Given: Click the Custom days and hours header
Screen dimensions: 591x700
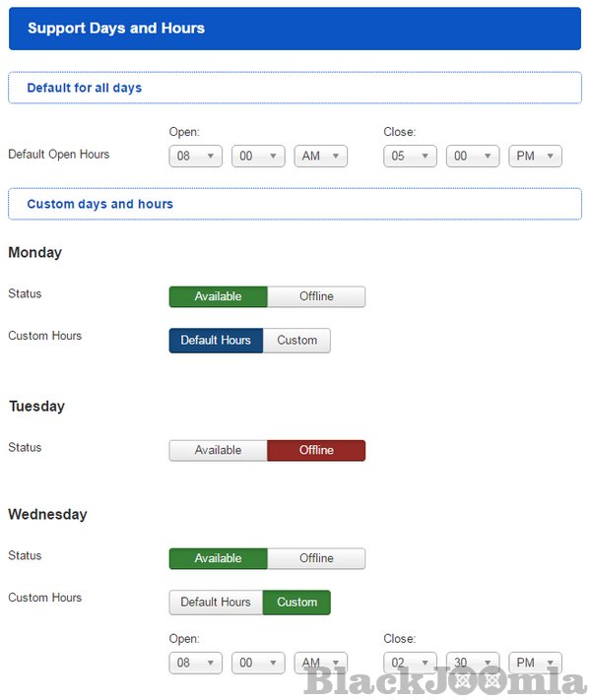Looking at the screenshot, I should coord(99,204).
